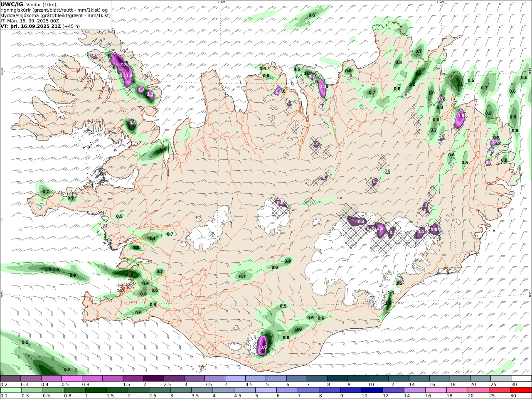Select the "rigning/skúrir" rain legend description line
This screenshot has height=399, width=532.
coord(54,10)
